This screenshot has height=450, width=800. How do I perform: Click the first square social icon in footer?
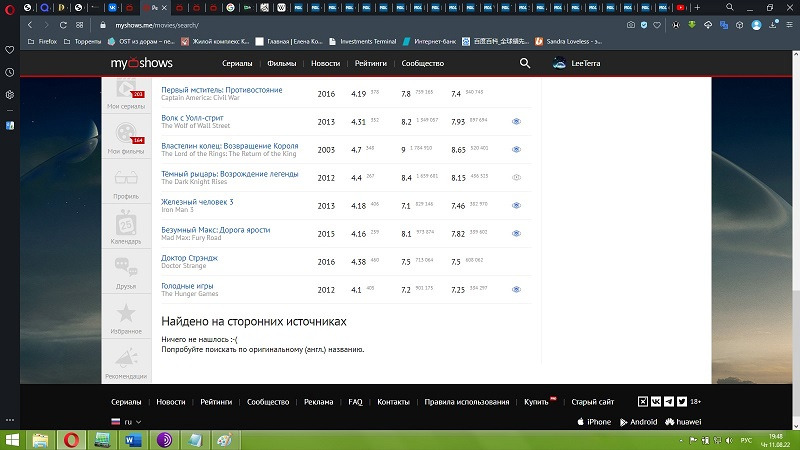(x=643, y=402)
